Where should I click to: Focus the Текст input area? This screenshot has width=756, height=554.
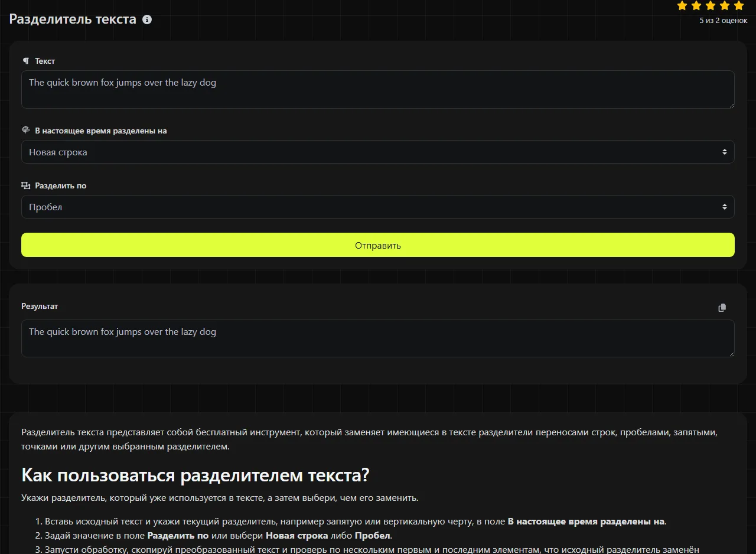tap(378, 90)
